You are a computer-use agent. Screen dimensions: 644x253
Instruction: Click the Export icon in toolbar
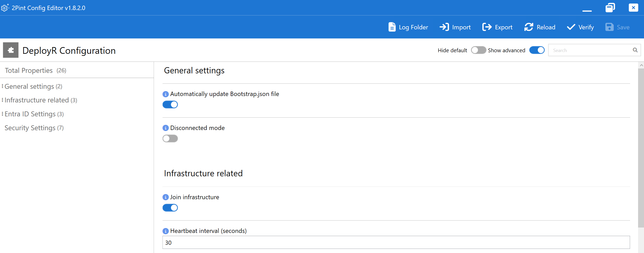coord(487,27)
